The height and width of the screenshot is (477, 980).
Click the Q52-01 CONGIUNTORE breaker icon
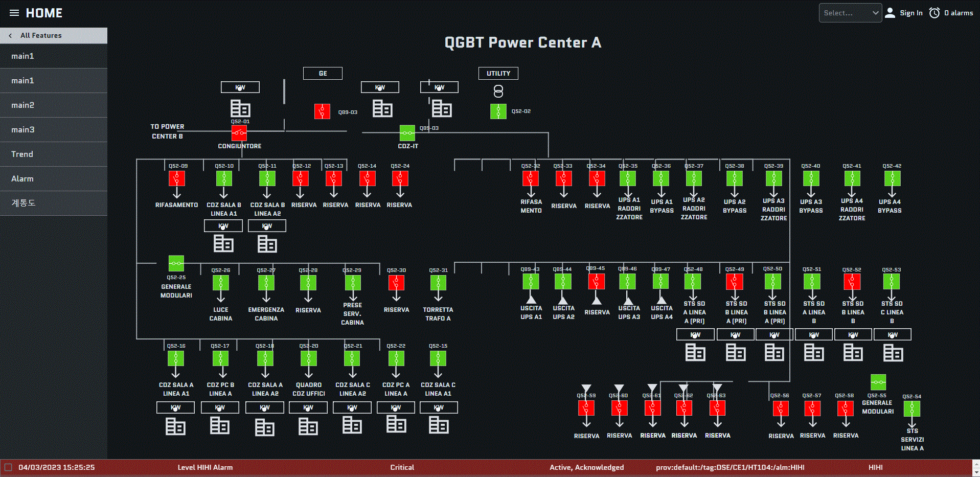239,133
